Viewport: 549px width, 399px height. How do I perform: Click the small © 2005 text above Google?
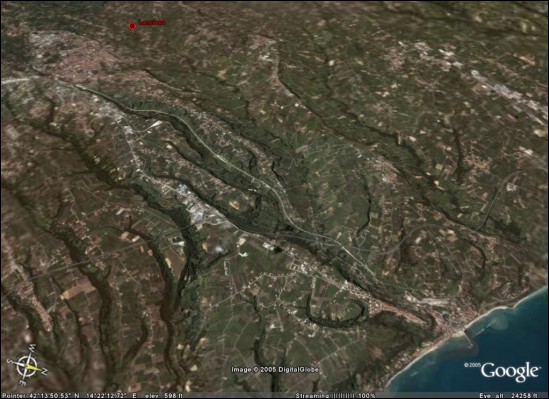click(472, 365)
